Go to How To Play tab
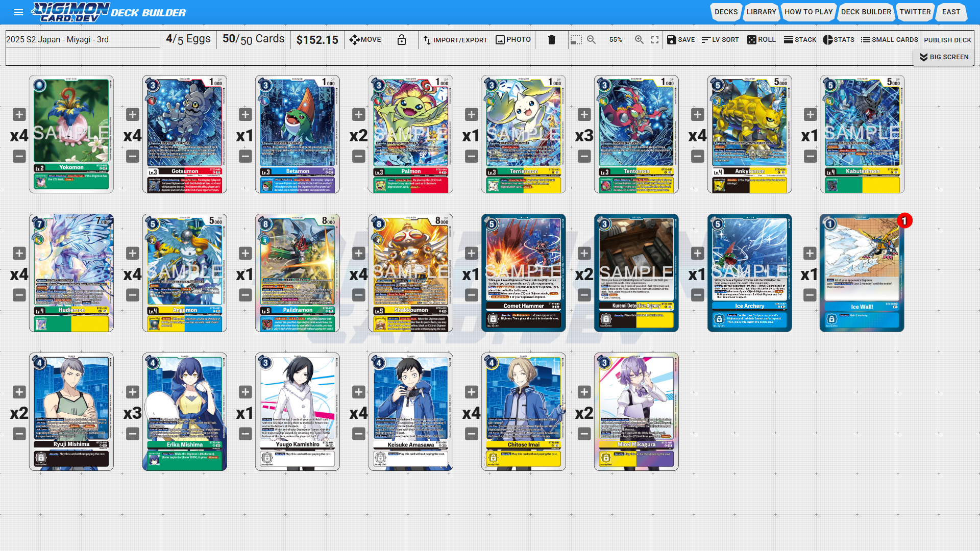 coord(808,12)
